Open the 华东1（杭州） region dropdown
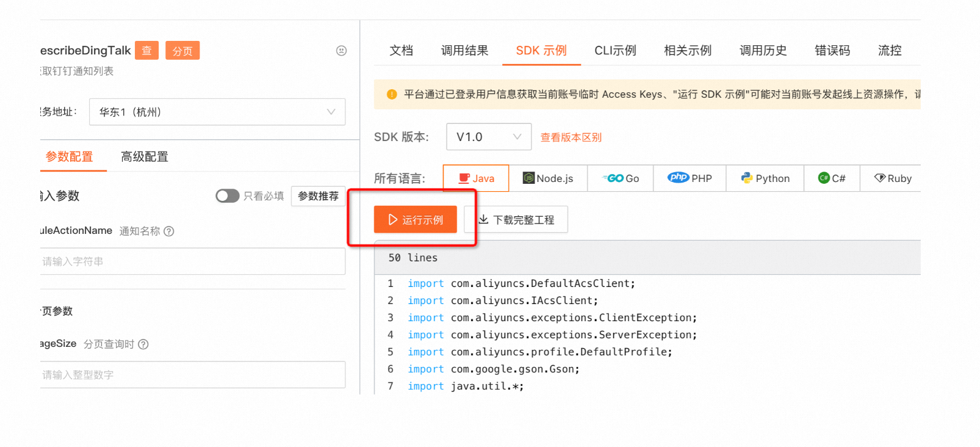Image resolution: width=980 pixels, height=447 pixels. (217, 112)
